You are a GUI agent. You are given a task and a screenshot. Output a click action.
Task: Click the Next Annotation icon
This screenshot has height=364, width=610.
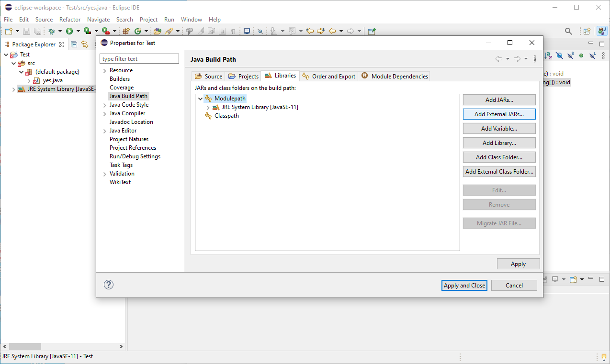tap(274, 31)
